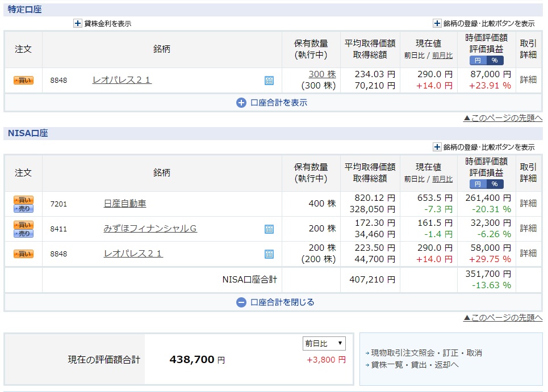Viewport: 548px width, 392px height.
Task: Click 前月比 link in NISA口座 header
Action: click(442, 179)
